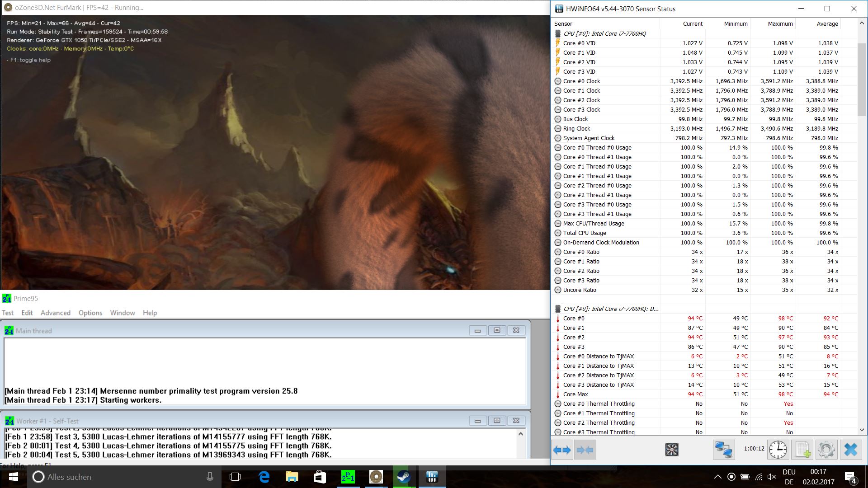Click the Core #0 temperature thermometer icon
This screenshot has height=488, width=868.
pos(558,319)
